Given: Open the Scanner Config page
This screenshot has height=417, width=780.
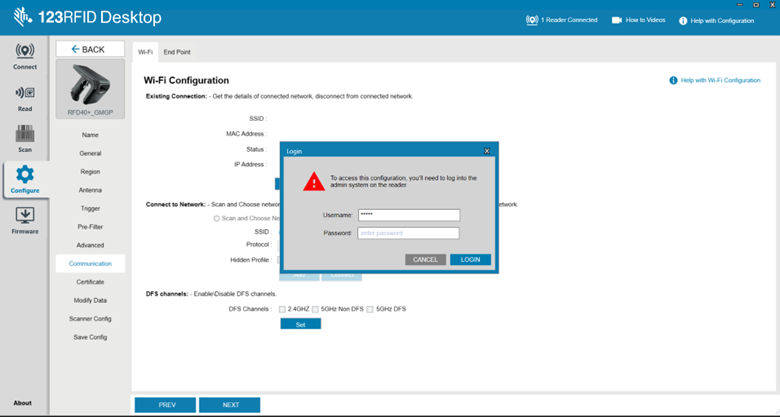Looking at the screenshot, I should [x=90, y=319].
